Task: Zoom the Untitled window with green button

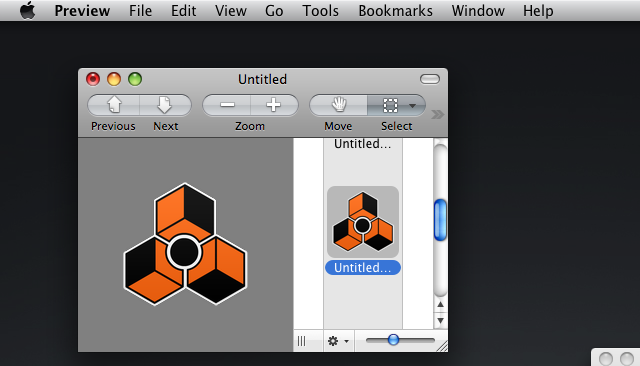Action: (135, 79)
